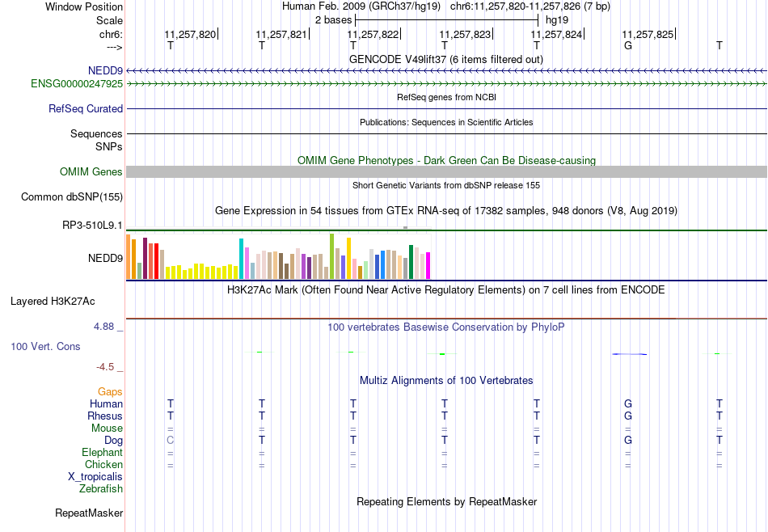
Task: Click the Dog species C base
Action: pos(170,440)
